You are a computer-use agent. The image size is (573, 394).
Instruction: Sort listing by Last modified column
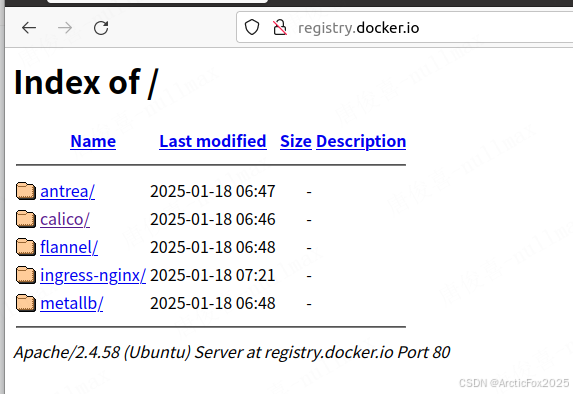pos(213,141)
